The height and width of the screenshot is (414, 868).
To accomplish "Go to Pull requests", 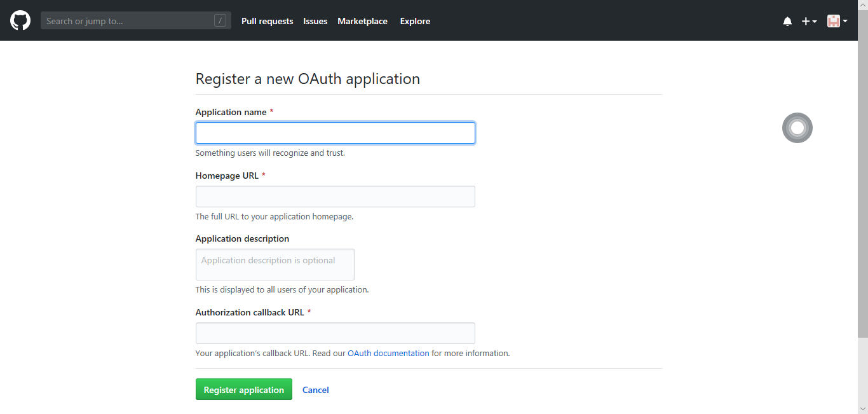I will [x=268, y=21].
